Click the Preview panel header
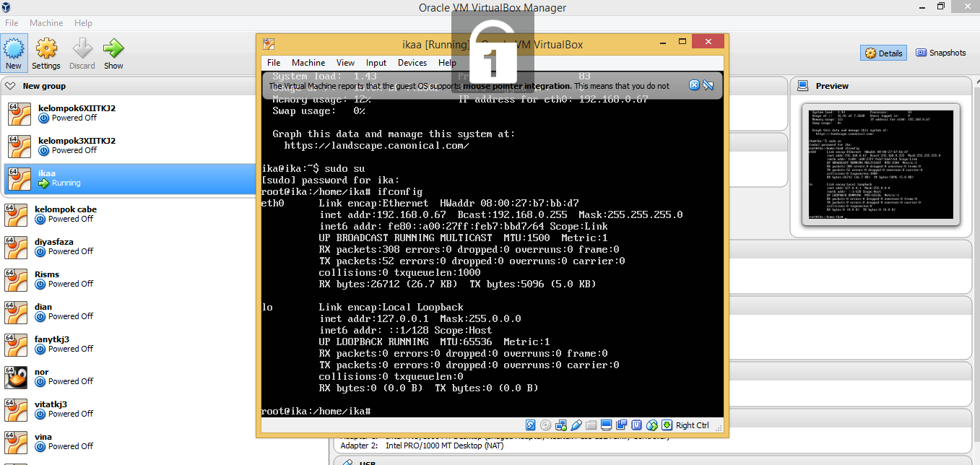Image resolution: width=980 pixels, height=465 pixels. (x=881, y=85)
